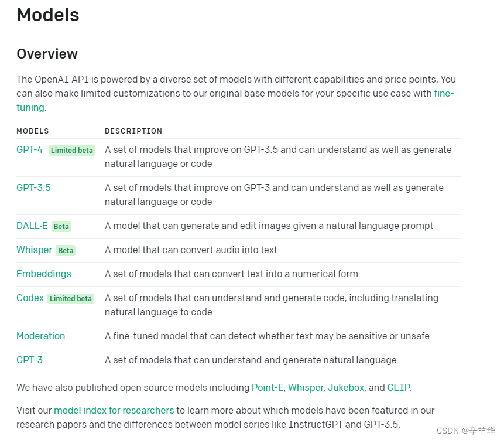Image resolution: width=504 pixels, height=440 pixels.
Task: Open the Moderation model link
Action: click(x=41, y=336)
